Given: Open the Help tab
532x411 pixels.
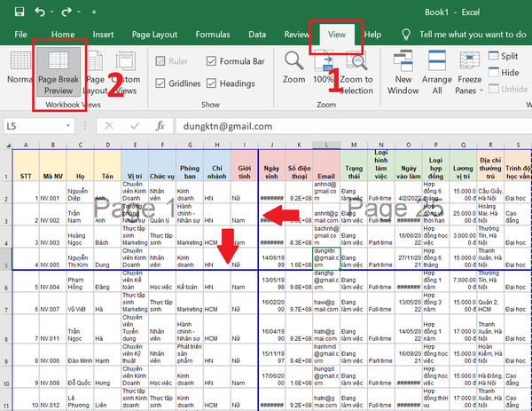Looking at the screenshot, I should (x=372, y=35).
